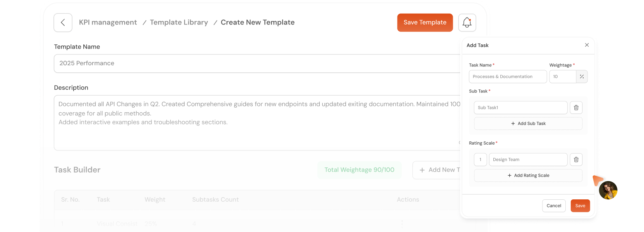Click the Create New Template breadcrumb

pos(257,23)
